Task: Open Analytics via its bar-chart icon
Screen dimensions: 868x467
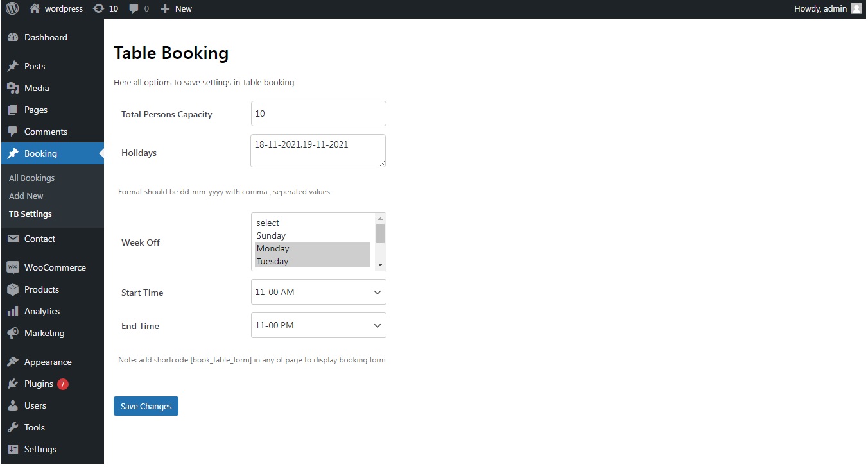Action: click(13, 311)
